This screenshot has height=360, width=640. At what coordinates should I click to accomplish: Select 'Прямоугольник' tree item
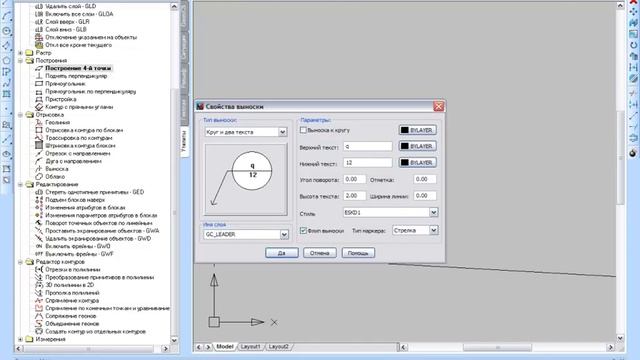tap(65, 84)
